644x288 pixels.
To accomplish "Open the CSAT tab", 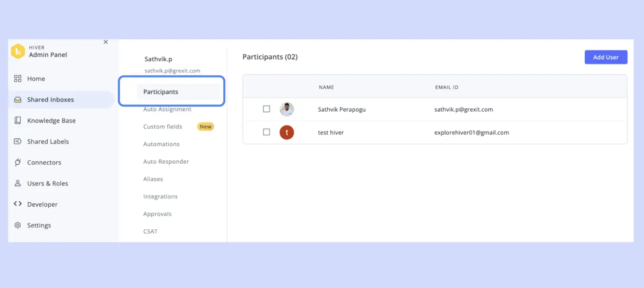I will [x=150, y=231].
